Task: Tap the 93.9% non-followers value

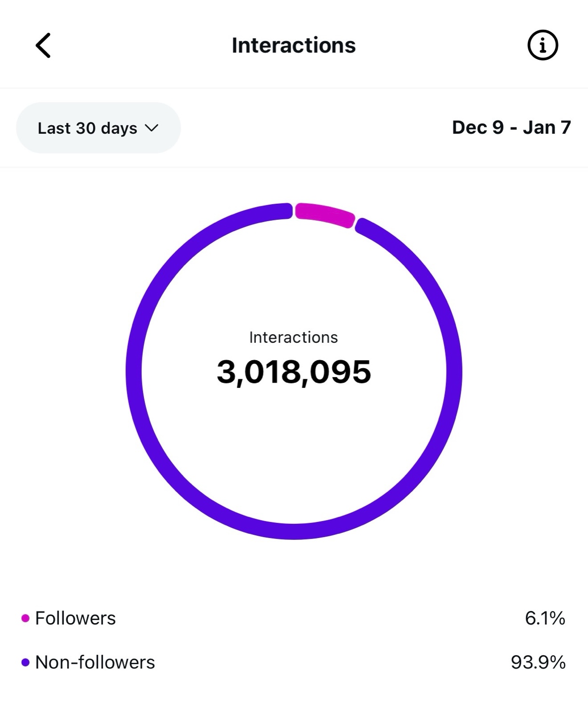Action: [x=538, y=663]
